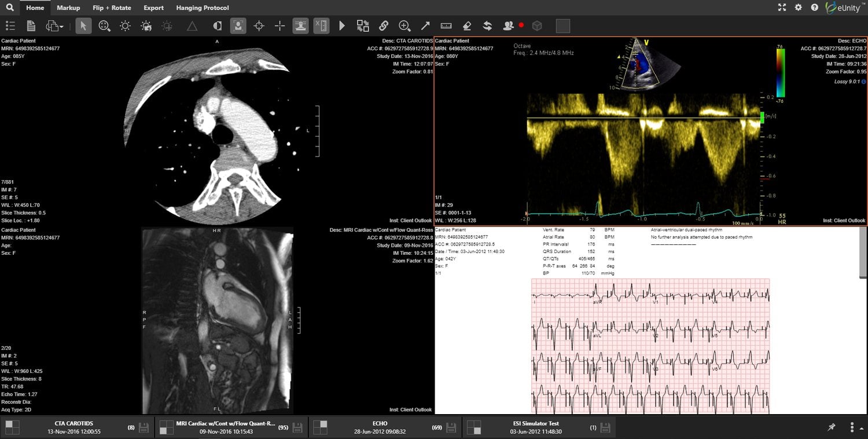This screenshot has height=439, width=868.
Task: Toggle the link series chain icon
Action: tap(384, 26)
